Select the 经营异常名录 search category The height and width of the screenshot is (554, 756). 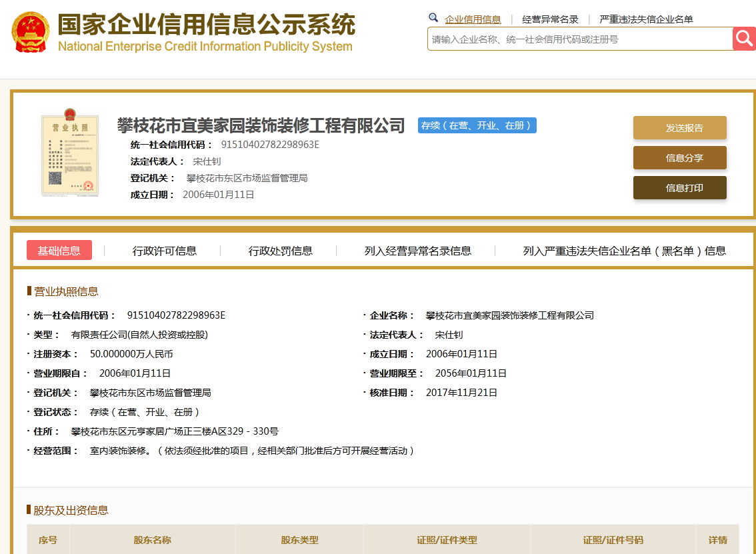click(550, 19)
